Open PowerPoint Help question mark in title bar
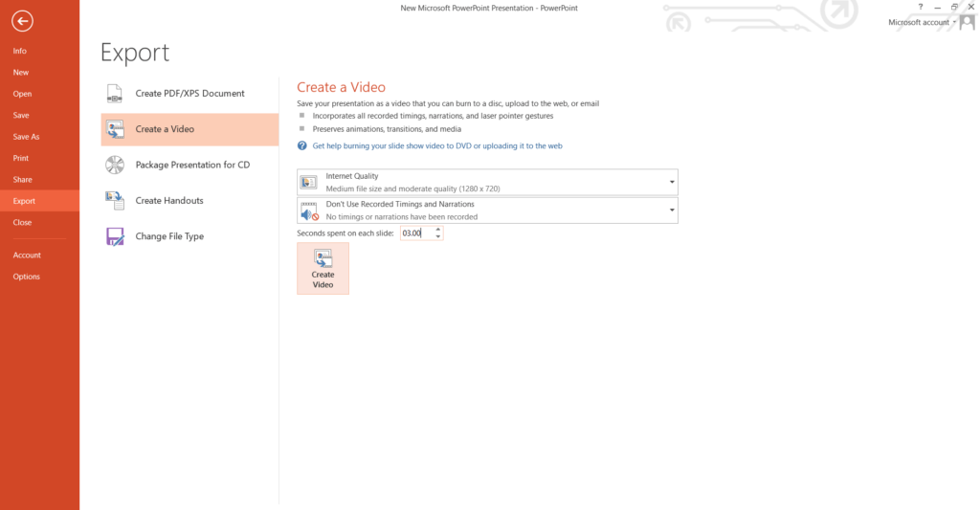Screen dimensions: 980x510 click(920, 7)
